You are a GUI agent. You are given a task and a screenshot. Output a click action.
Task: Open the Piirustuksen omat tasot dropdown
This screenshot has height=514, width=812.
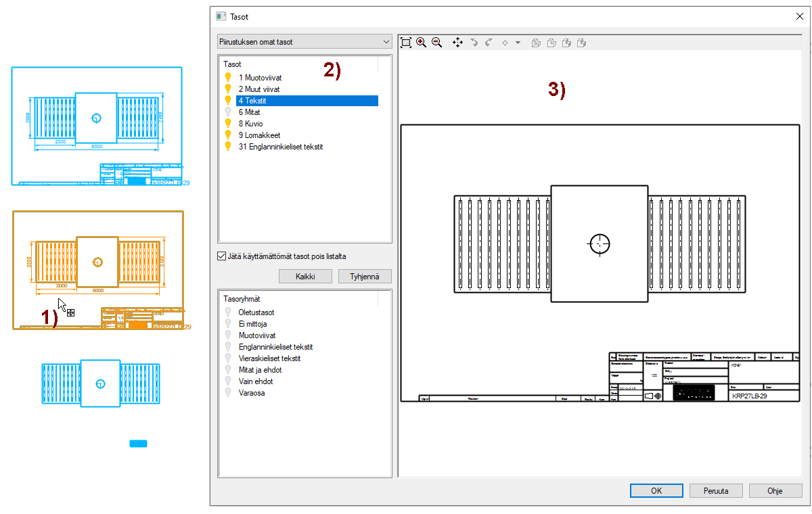304,42
